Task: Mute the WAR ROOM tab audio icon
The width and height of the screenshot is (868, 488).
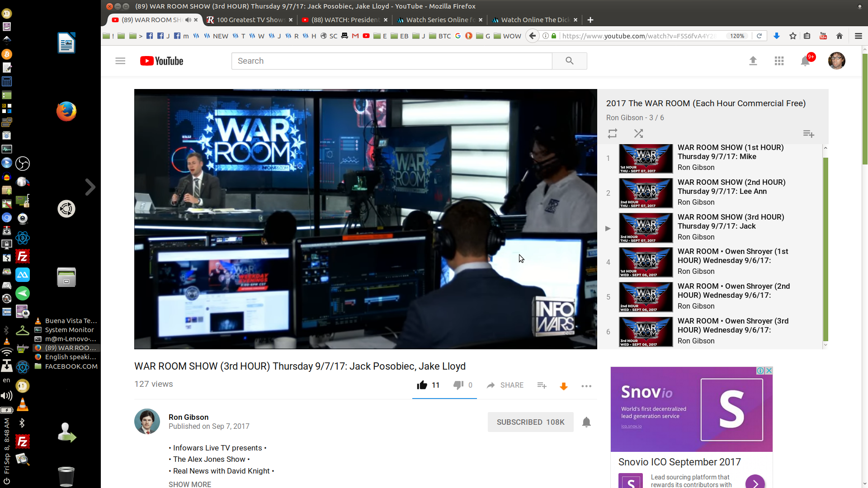Action: [188, 20]
